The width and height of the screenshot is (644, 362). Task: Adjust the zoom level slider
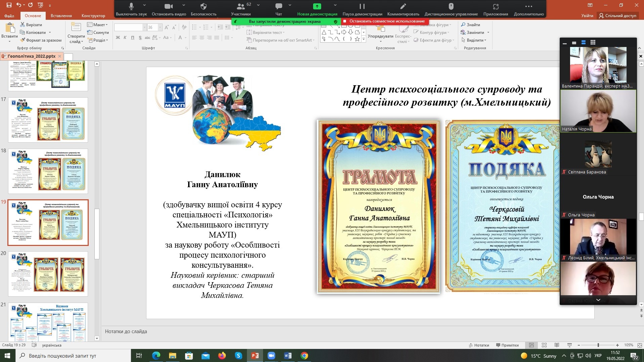coord(598,345)
